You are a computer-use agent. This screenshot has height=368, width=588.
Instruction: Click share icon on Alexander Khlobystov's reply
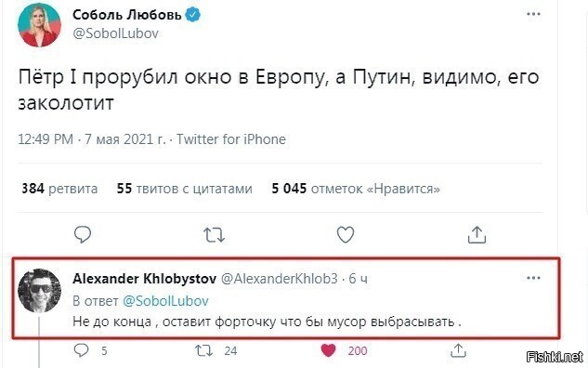pyautogui.click(x=458, y=350)
